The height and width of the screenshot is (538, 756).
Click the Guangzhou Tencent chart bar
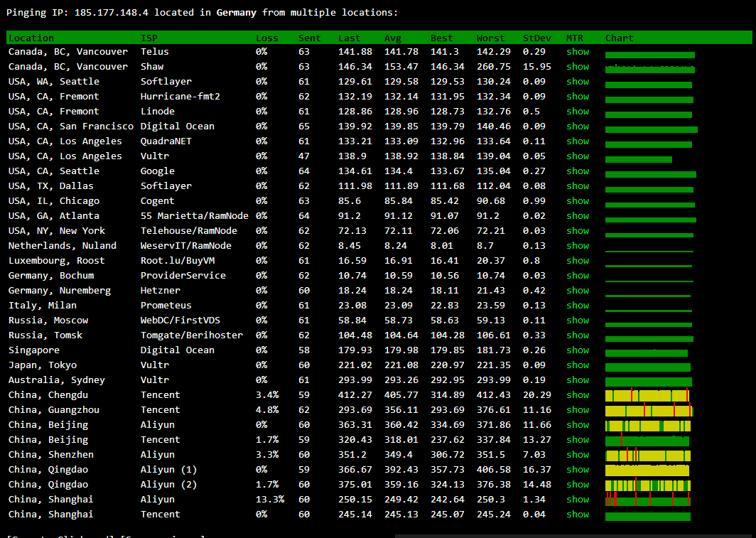click(649, 410)
